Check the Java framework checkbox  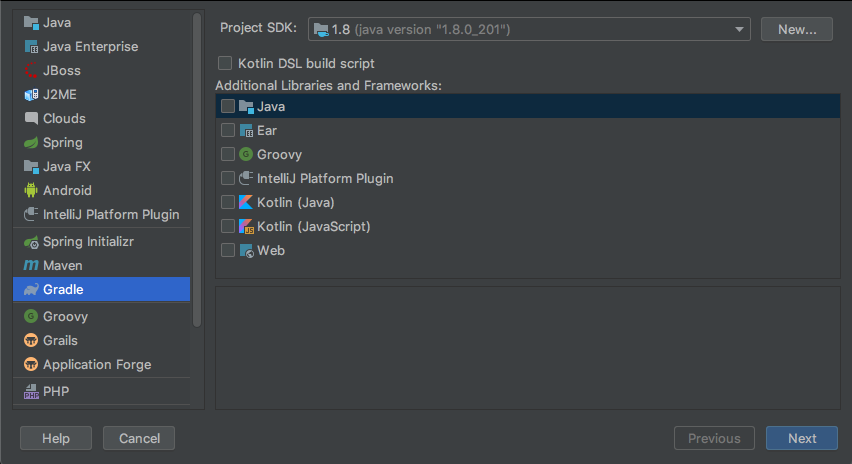228,106
